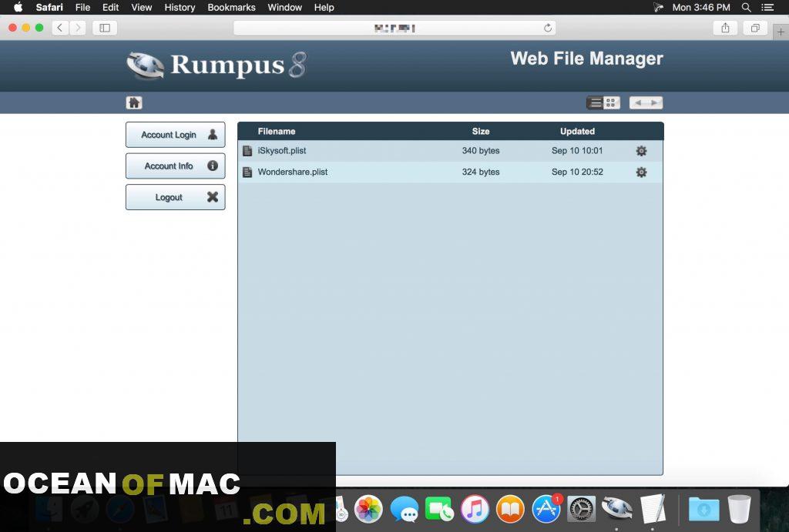Click the Rumpus 8 logo
The height and width of the screenshot is (532, 789).
(x=217, y=65)
